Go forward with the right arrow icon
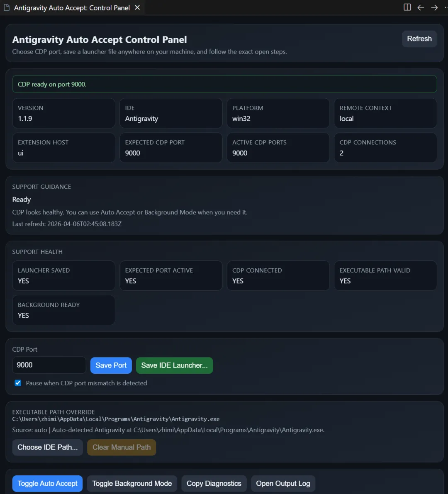 [434, 7]
